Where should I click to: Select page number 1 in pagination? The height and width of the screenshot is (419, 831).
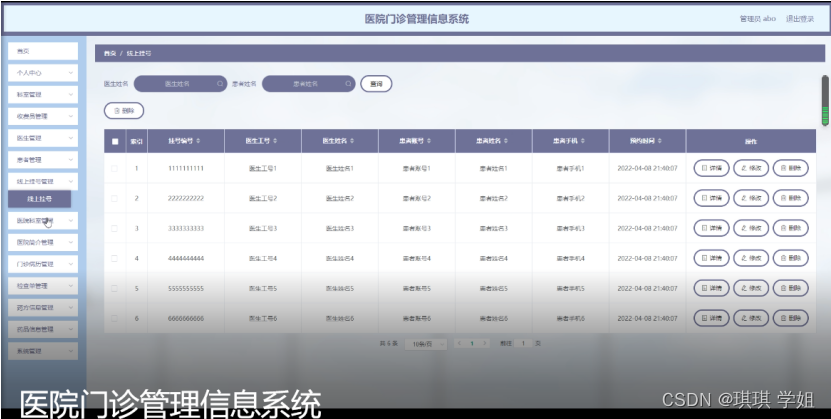click(x=472, y=343)
